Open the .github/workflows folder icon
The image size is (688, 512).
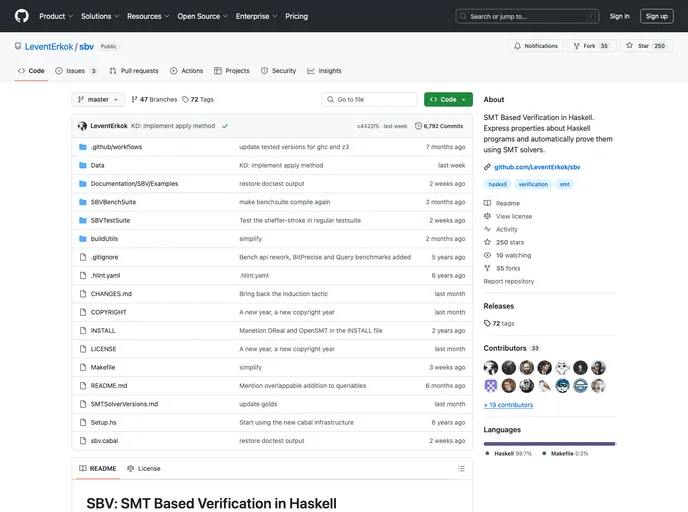[x=82, y=147]
